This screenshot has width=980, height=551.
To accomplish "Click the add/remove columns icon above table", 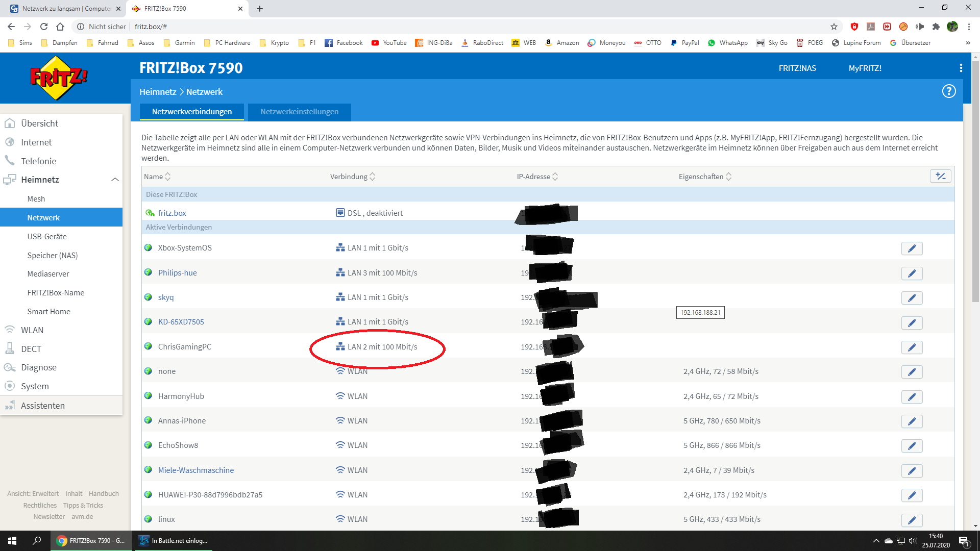I will (x=940, y=177).
